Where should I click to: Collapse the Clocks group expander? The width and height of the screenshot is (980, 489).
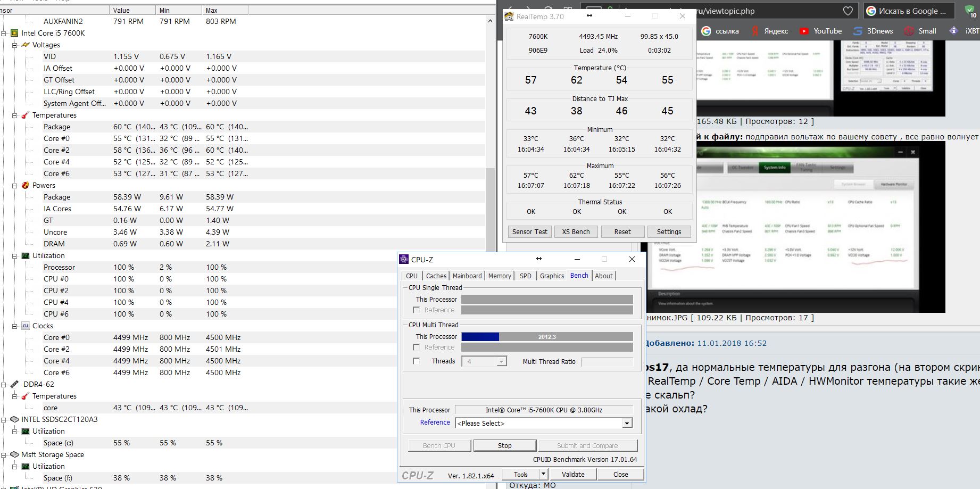15,326
